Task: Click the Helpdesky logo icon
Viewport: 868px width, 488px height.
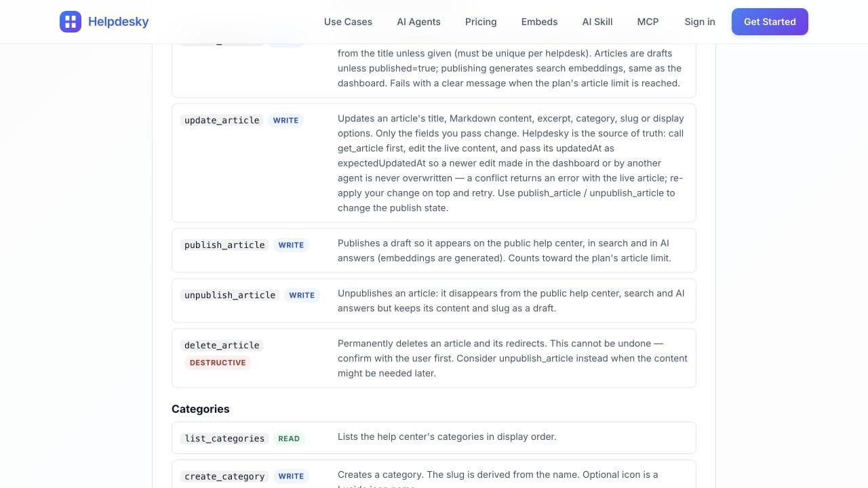Action: 71,22
